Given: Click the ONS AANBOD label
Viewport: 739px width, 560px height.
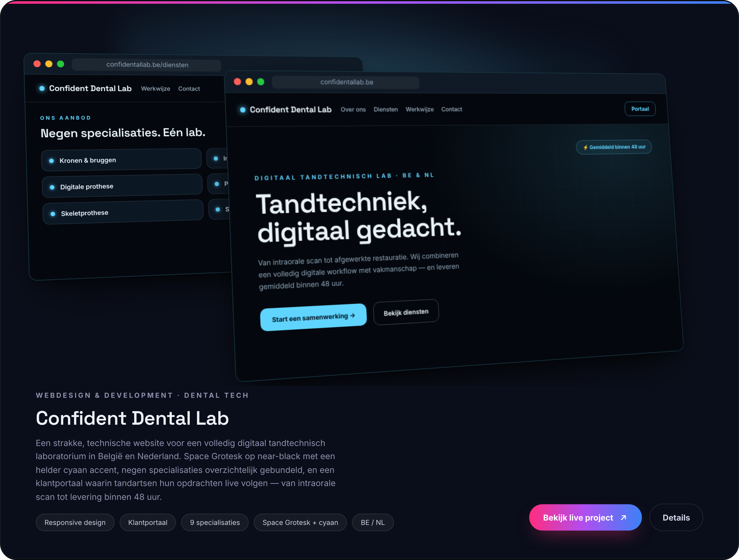Looking at the screenshot, I should point(66,118).
